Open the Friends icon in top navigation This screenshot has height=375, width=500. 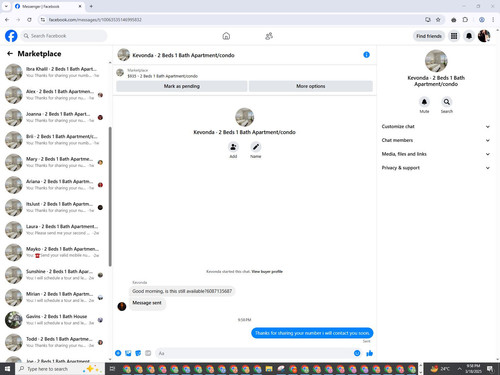point(269,36)
